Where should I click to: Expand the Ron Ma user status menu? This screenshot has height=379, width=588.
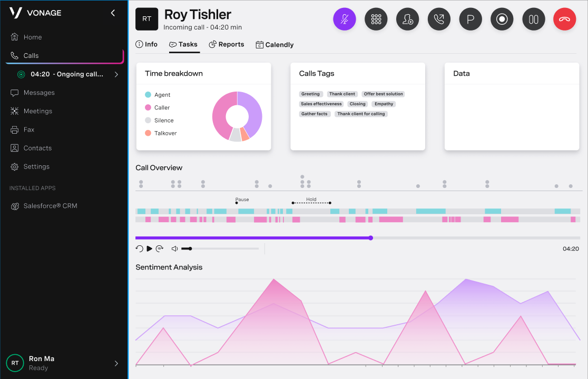pos(116,363)
